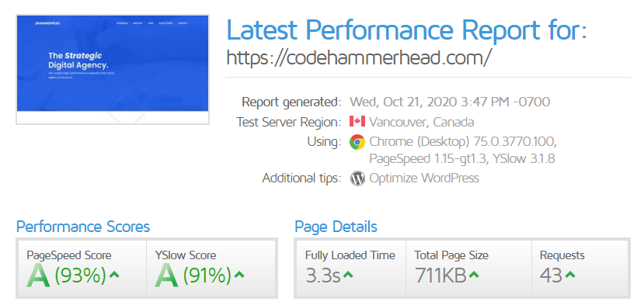
Task: Open the codehammerhead site thumbnail preview
Action: coord(113,69)
